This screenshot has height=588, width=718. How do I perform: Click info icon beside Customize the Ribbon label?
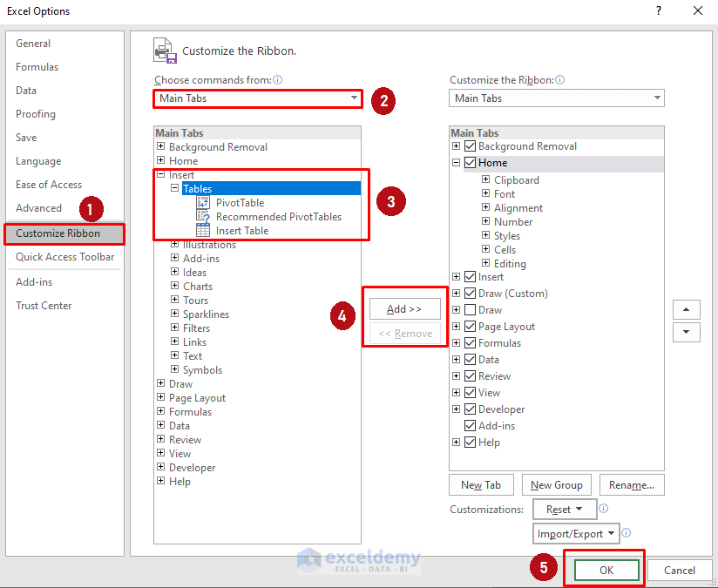click(x=559, y=79)
